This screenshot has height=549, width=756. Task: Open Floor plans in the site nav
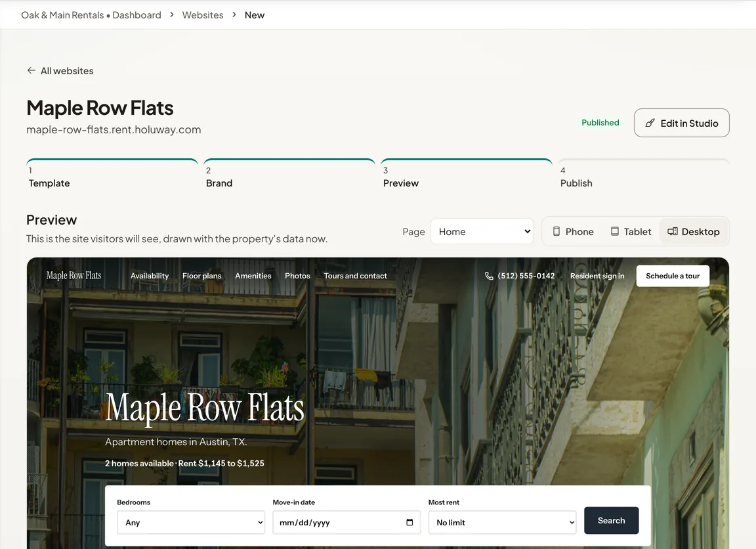pyautogui.click(x=202, y=276)
